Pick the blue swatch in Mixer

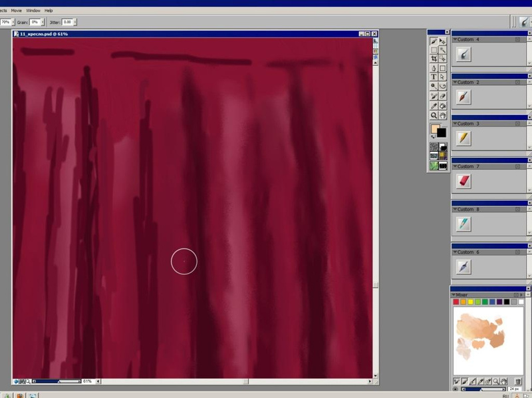click(x=492, y=302)
